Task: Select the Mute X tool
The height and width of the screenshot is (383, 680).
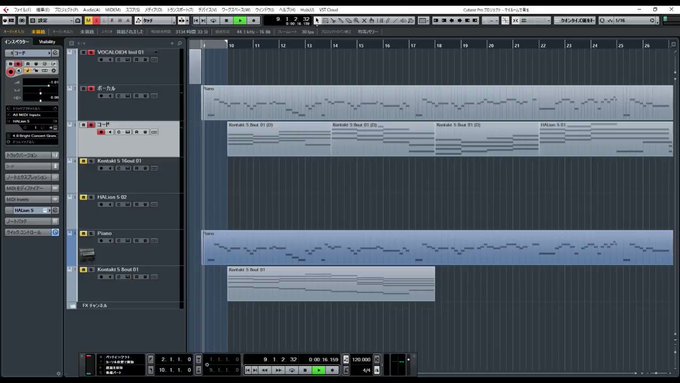Action: [x=364, y=20]
